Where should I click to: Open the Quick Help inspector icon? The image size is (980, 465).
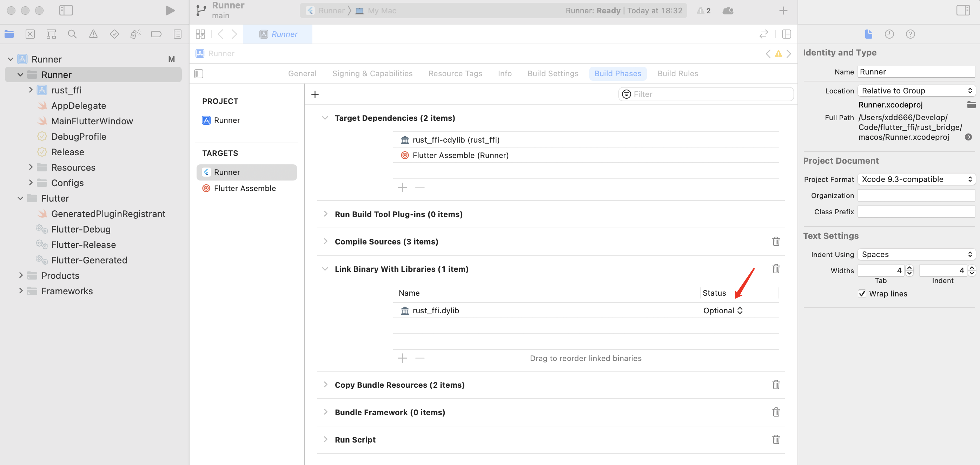coord(910,34)
